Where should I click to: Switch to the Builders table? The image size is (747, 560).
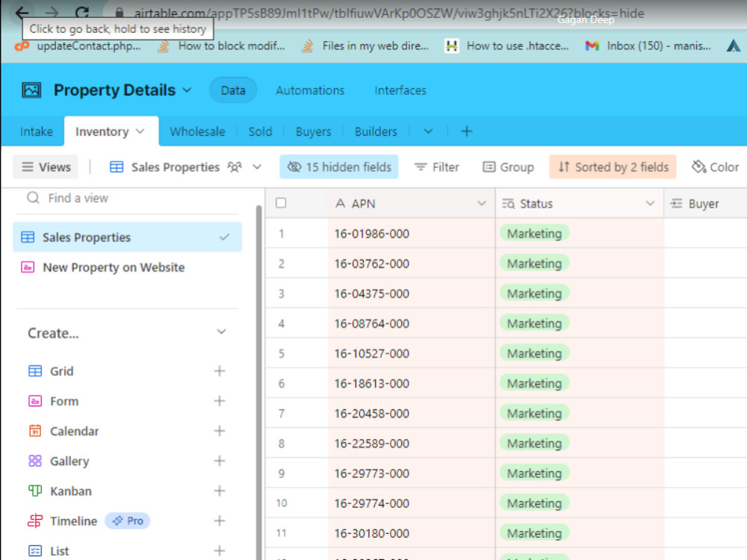click(x=376, y=131)
